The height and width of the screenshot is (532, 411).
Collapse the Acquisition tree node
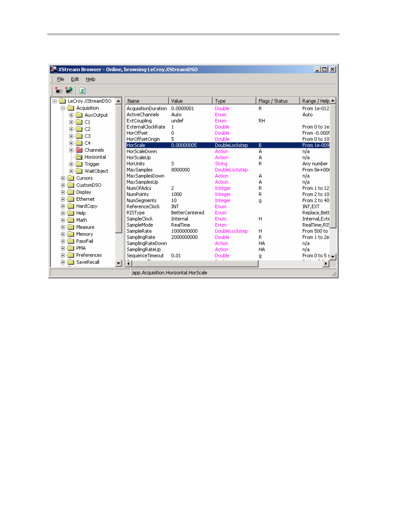coord(63,108)
